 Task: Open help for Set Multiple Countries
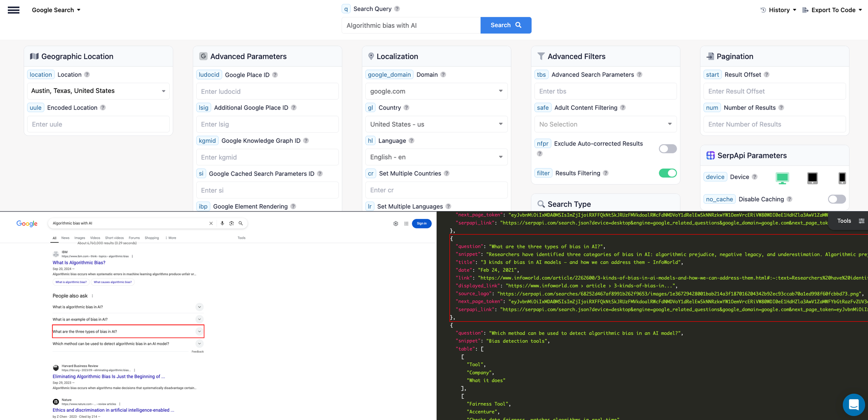point(447,173)
